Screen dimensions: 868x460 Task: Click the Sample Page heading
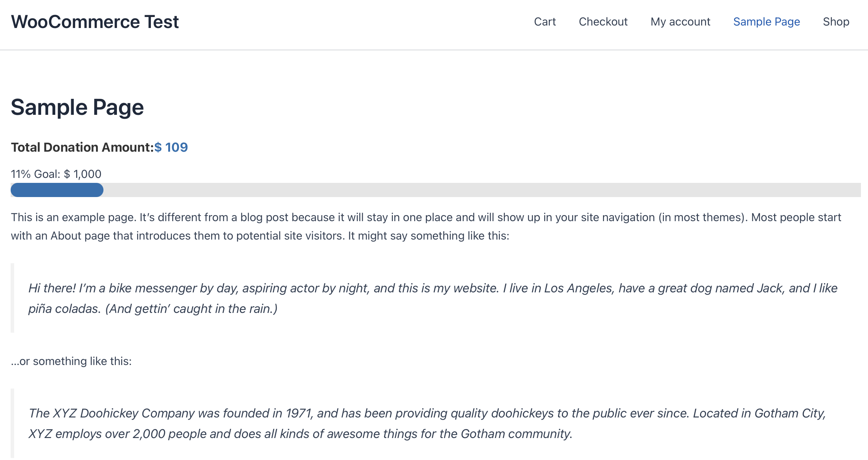77,107
